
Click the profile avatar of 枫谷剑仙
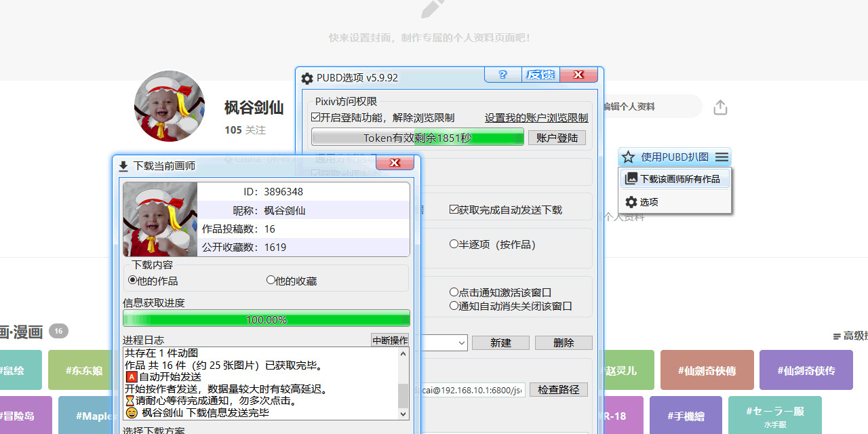pyautogui.click(x=170, y=106)
